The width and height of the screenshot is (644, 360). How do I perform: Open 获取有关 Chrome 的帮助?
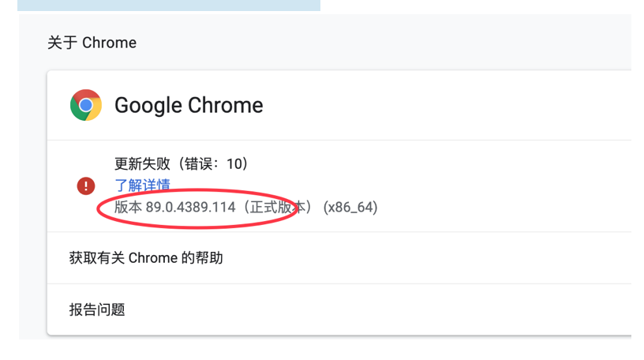(339, 258)
